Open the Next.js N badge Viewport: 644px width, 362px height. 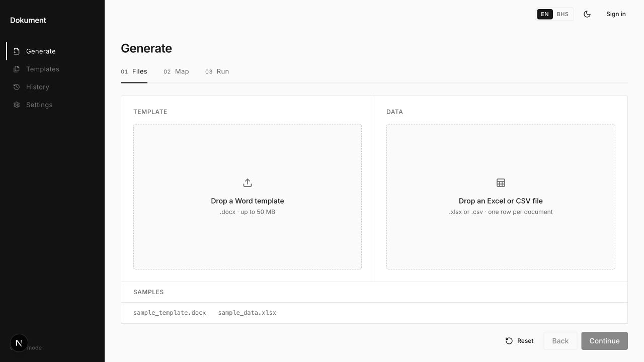tap(19, 343)
